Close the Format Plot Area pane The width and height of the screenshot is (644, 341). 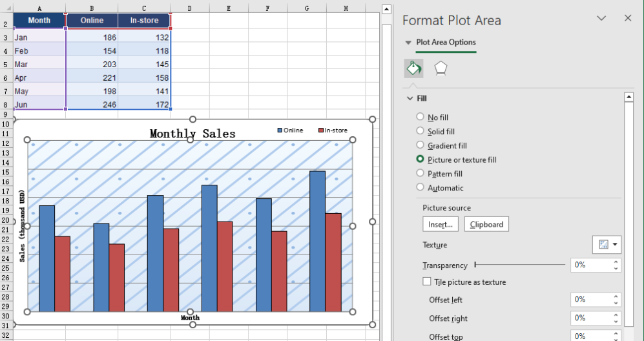628,18
